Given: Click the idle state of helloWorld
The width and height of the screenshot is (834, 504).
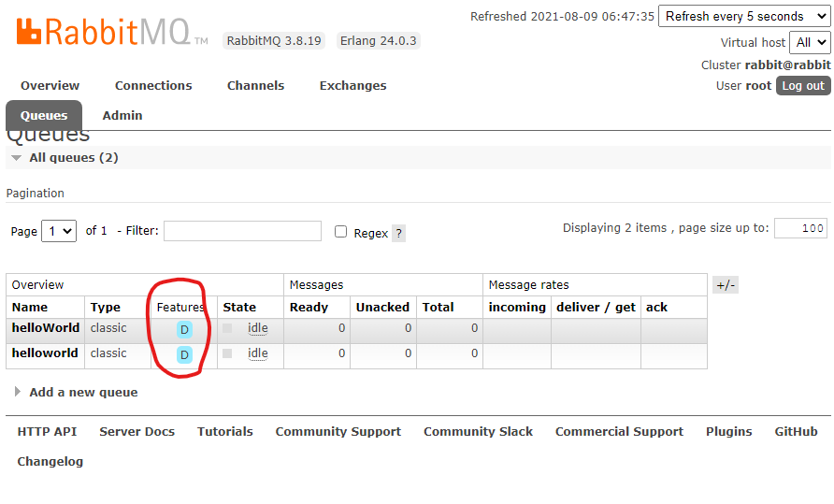Looking at the screenshot, I should pos(257,328).
